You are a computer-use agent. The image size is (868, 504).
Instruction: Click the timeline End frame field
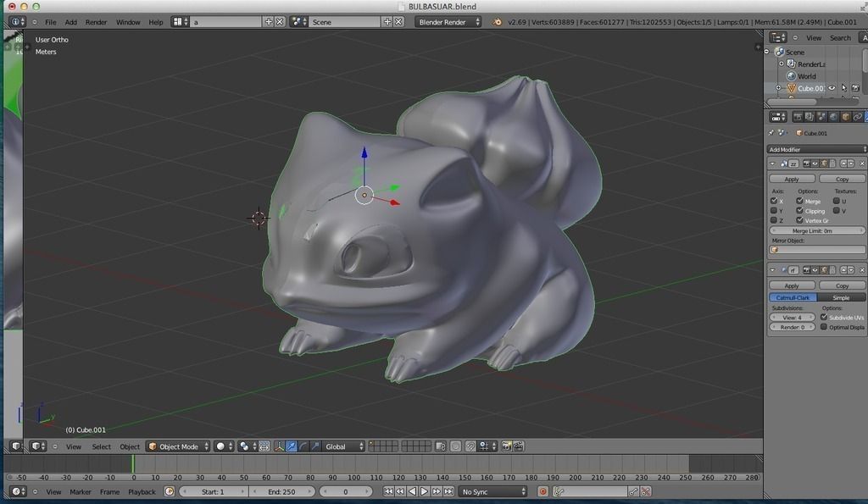coord(281,491)
